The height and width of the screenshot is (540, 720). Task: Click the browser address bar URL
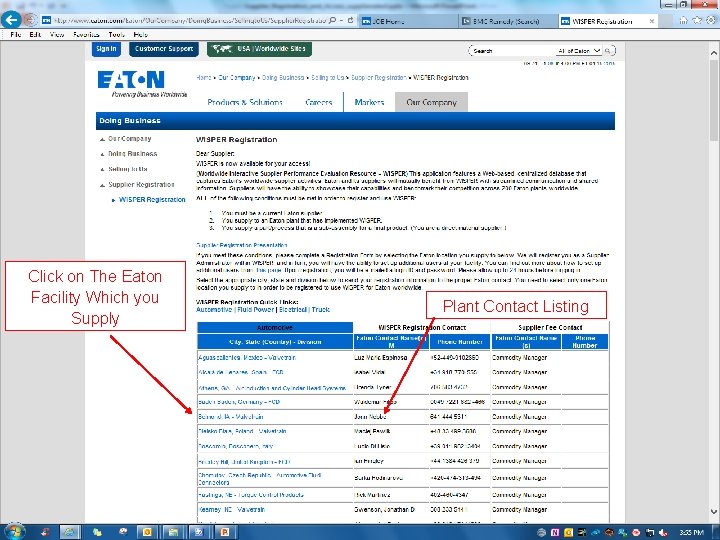(x=189, y=21)
